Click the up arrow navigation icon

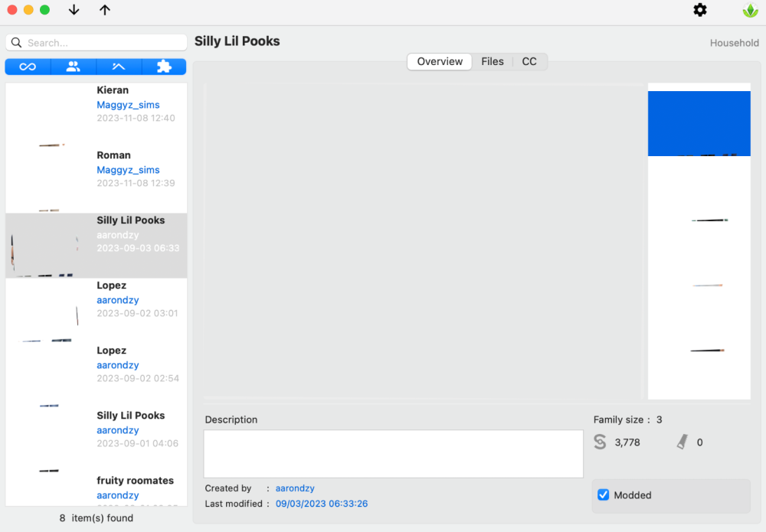coord(104,10)
